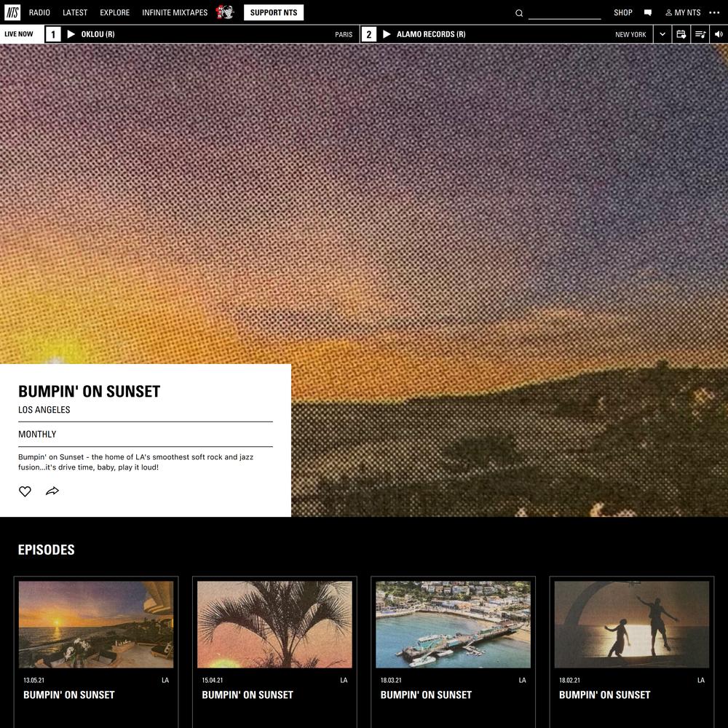Screen dimensions: 728x728
Task: Open the 18.03.21 harbor episode thumbnail
Action: [x=453, y=625]
